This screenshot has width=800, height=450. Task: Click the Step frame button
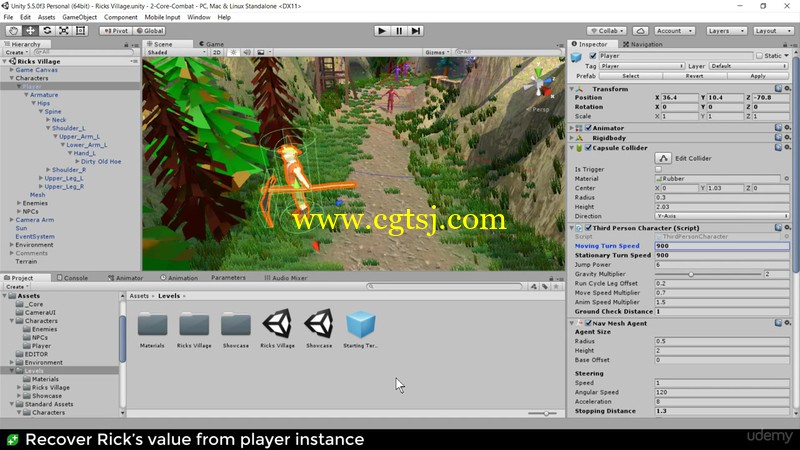416,31
